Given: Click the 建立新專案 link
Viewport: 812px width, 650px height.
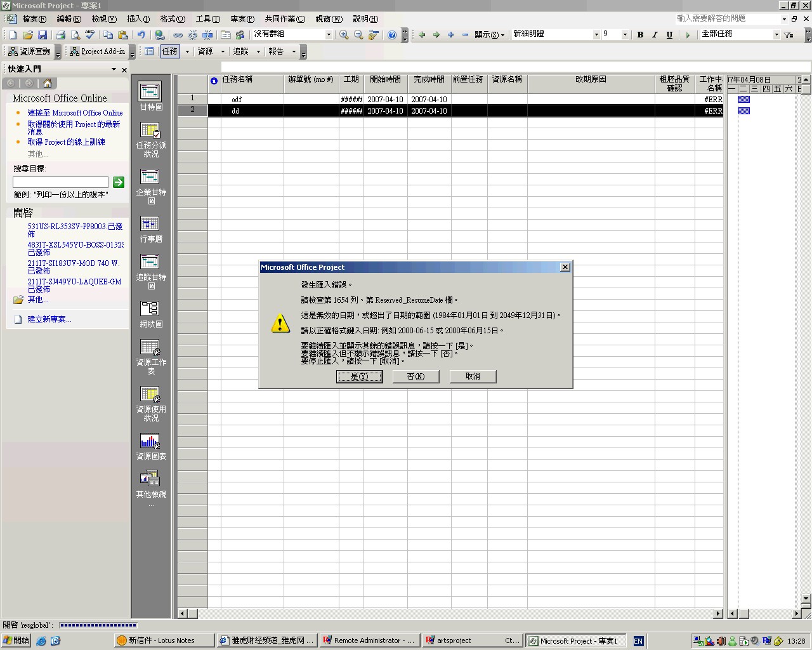Looking at the screenshot, I should [49, 319].
